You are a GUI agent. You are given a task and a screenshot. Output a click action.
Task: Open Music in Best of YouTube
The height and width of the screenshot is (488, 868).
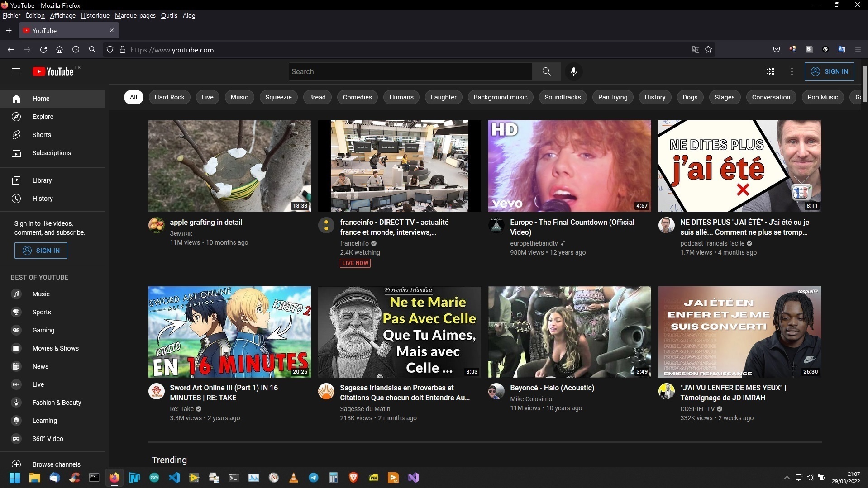(52, 294)
